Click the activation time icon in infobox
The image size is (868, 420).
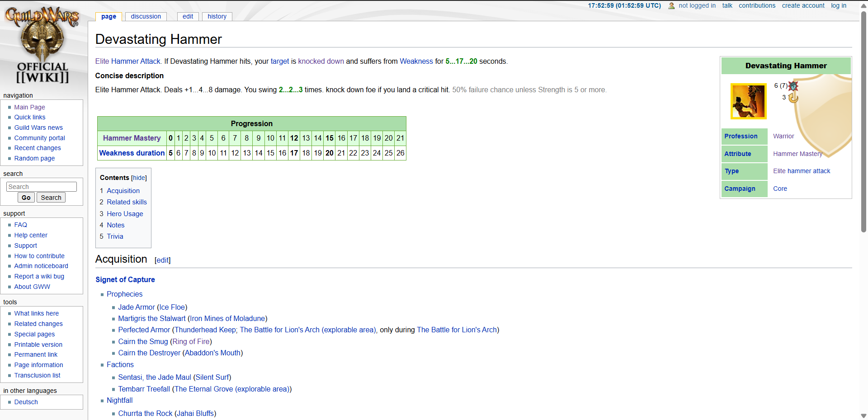793,98
